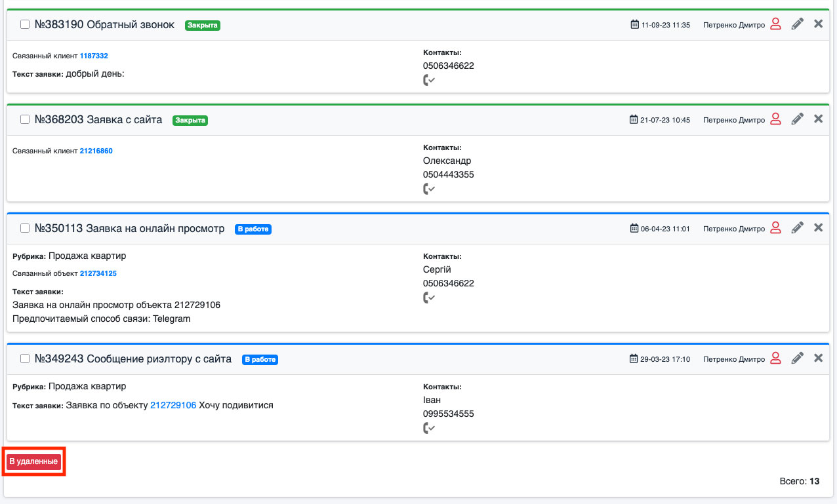This screenshot has width=837, height=504.
Task: Click the user icon on request №349243
Action: tap(775, 359)
